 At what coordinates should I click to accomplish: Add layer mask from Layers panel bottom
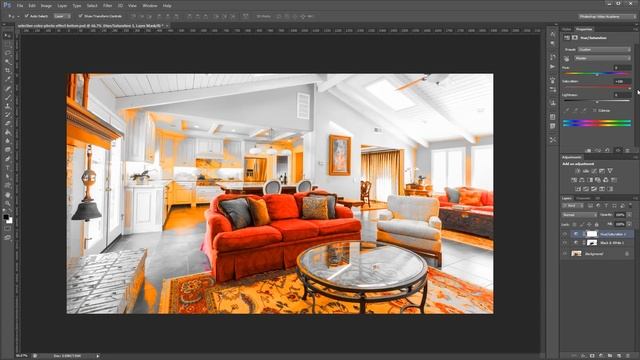pos(592,356)
